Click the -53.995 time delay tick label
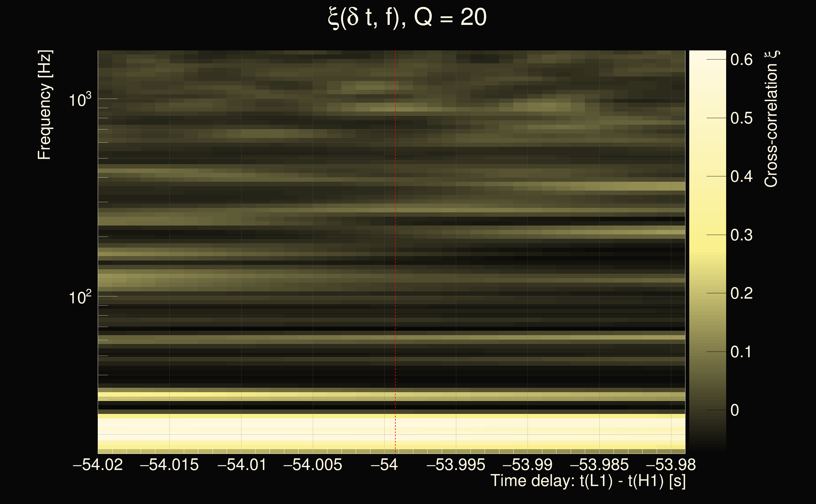The width and height of the screenshot is (816, 504). click(x=456, y=465)
